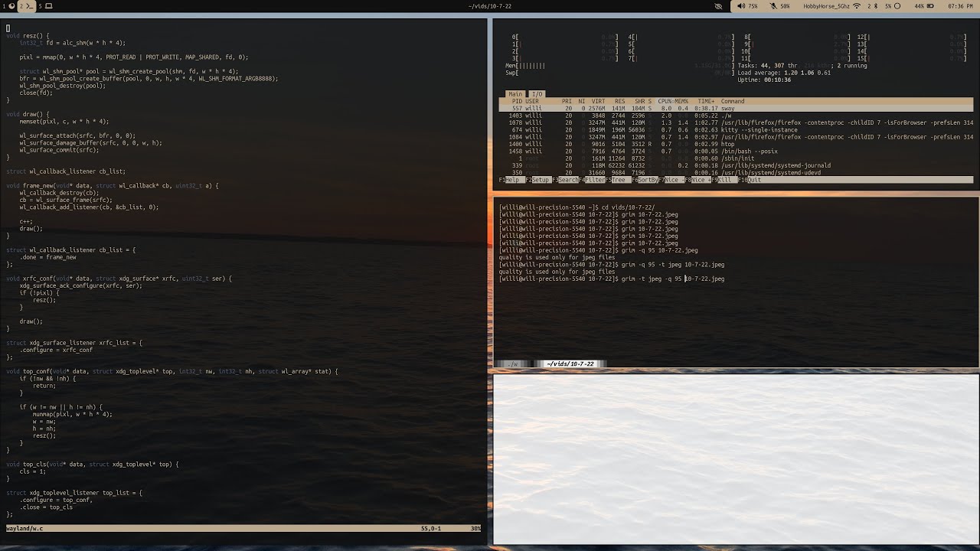The height and width of the screenshot is (551, 980).
Task: Click F7 Nice - in htop footer
Action: tap(671, 180)
